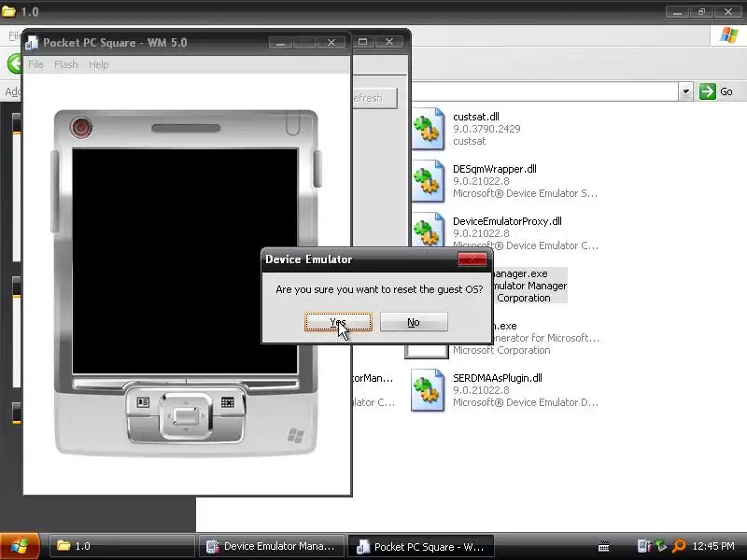Click the D-pad down arrow on device
The image size is (747, 560).
coord(185,430)
